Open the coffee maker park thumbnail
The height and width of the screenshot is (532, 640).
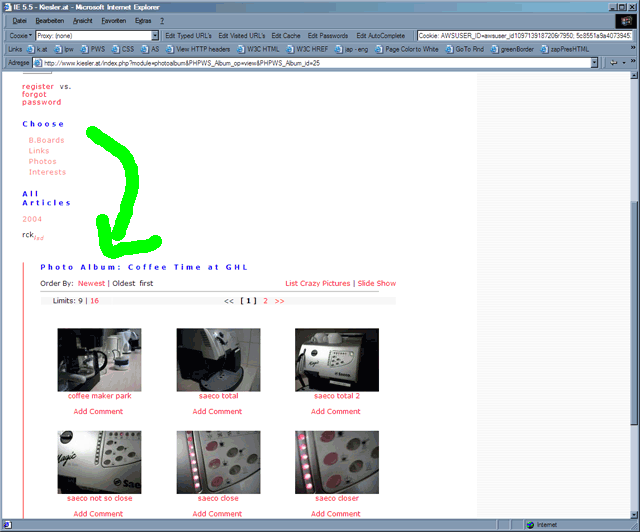99,359
